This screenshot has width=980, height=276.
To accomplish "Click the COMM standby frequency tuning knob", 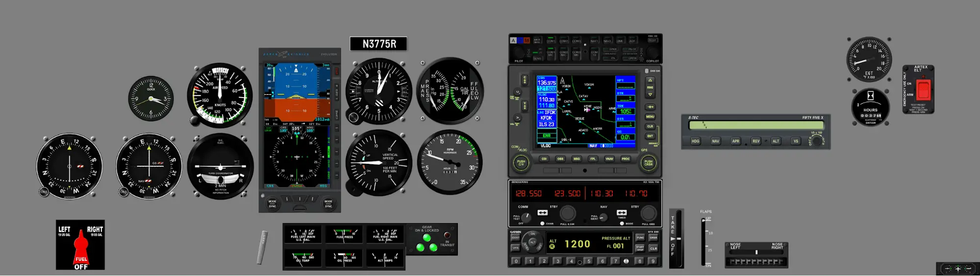I will 568,213.
